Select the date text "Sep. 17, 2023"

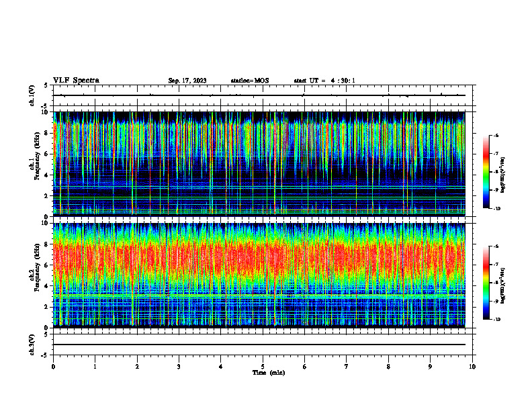click(187, 81)
